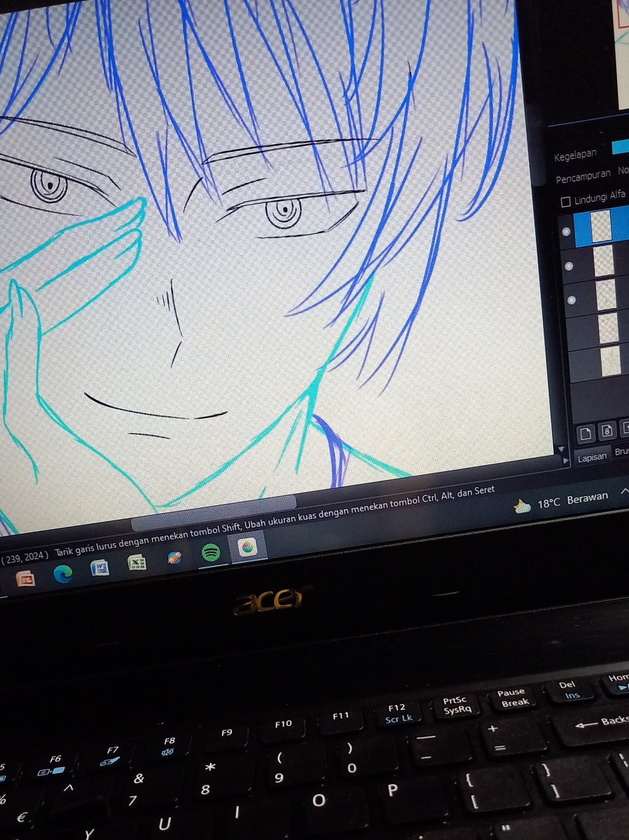Select the fifth layer thumbnail
The width and height of the screenshot is (629, 840).
[611, 360]
